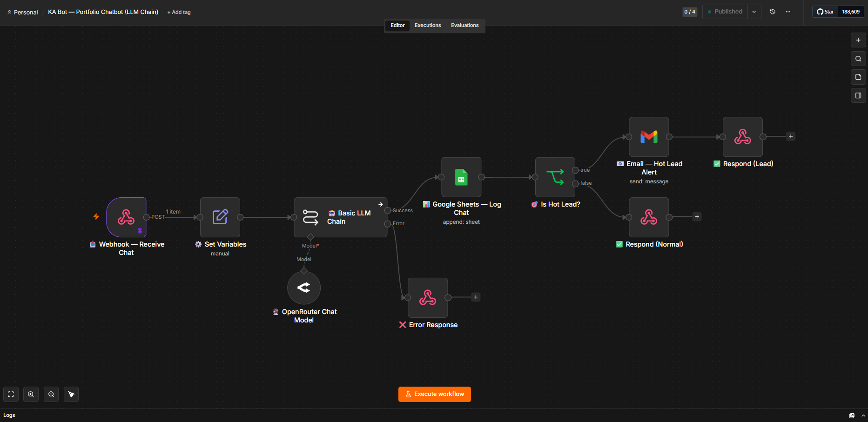Viewport: 868px width, 422px height.
Task: Add node after Respond (Lead) output
Action: tap(791, 136)
